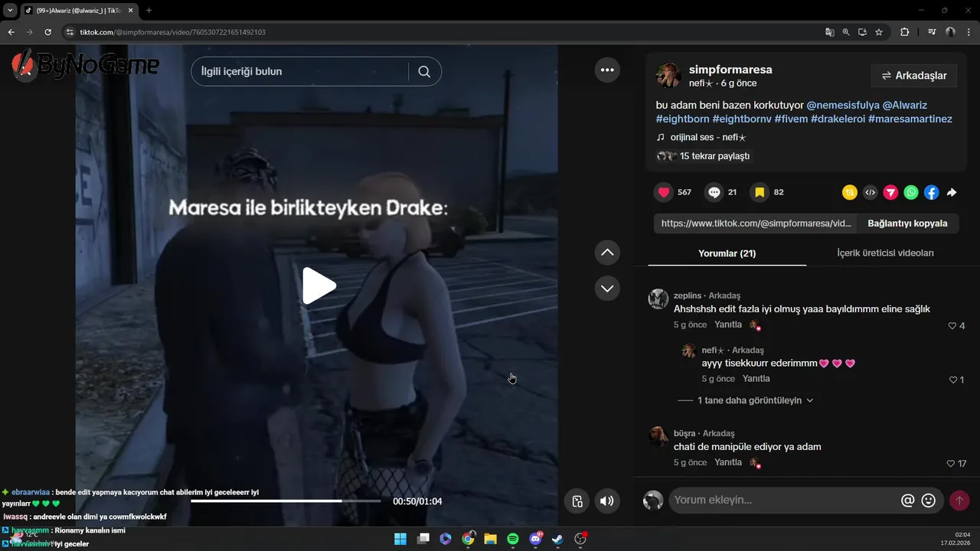Image resolution: width=980 pixels, height=551 pixels.
Task: Open the #maresamartinez hashtag
Action: (910, 119)
